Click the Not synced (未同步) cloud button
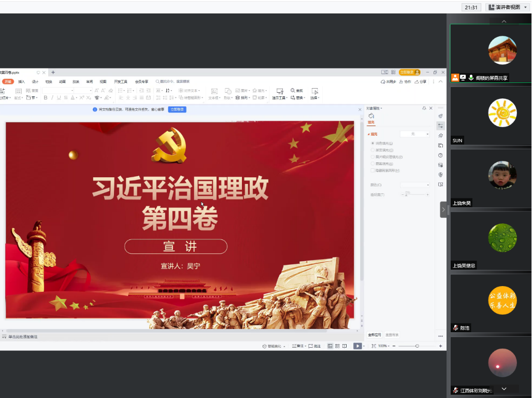Screen dimensions: 532x398 click(x=388, y=81)
